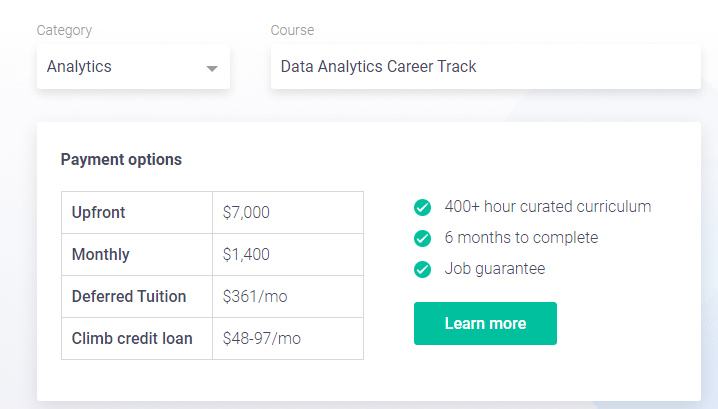Viewport: 718px width, 409px height.
Task: Click the green checkmark beside 400+ hour curriculum
Action: pos(422,207)
